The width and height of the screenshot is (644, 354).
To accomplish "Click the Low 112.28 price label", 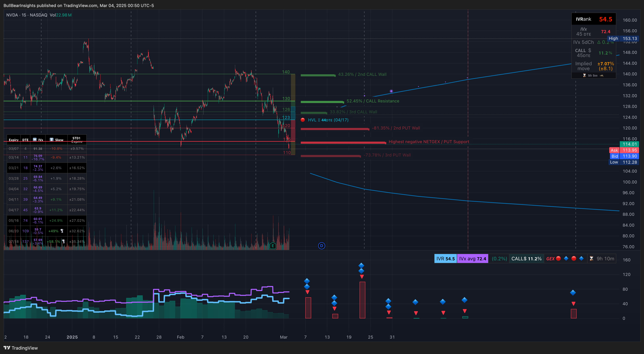I will [623, 162].
